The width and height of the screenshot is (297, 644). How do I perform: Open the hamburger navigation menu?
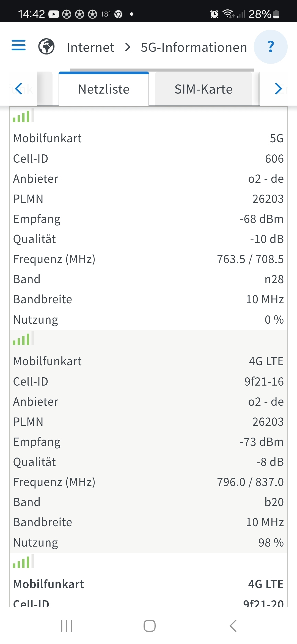tap(18, 45)
